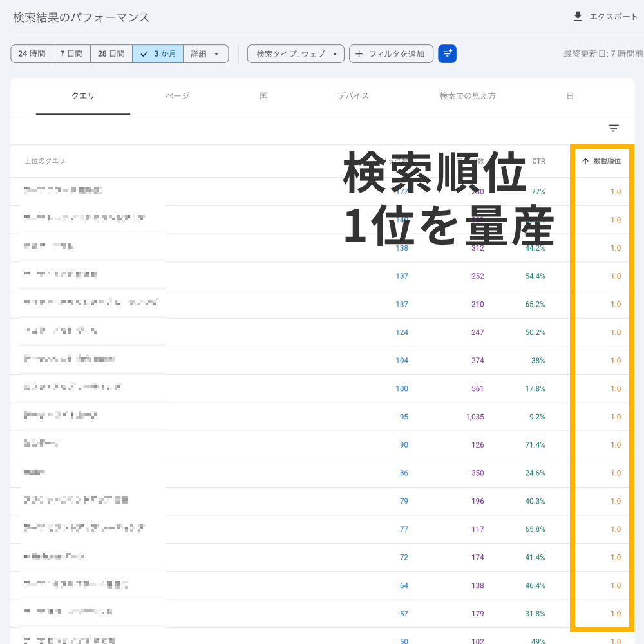
Task: Open the 検索タイプ: ウェブ dropdown
Action: (296, 54)
